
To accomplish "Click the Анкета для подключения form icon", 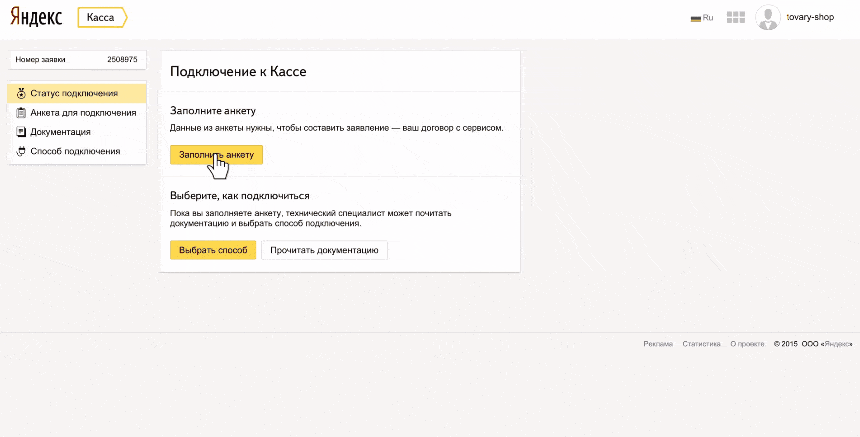I will (21, 113).
